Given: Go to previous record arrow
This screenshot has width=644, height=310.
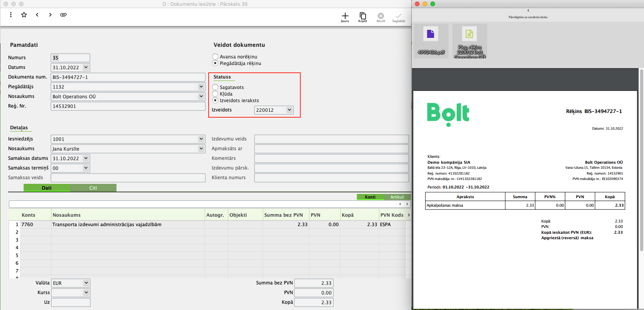Looking at the screenshot, I should [x=37, y=15].
